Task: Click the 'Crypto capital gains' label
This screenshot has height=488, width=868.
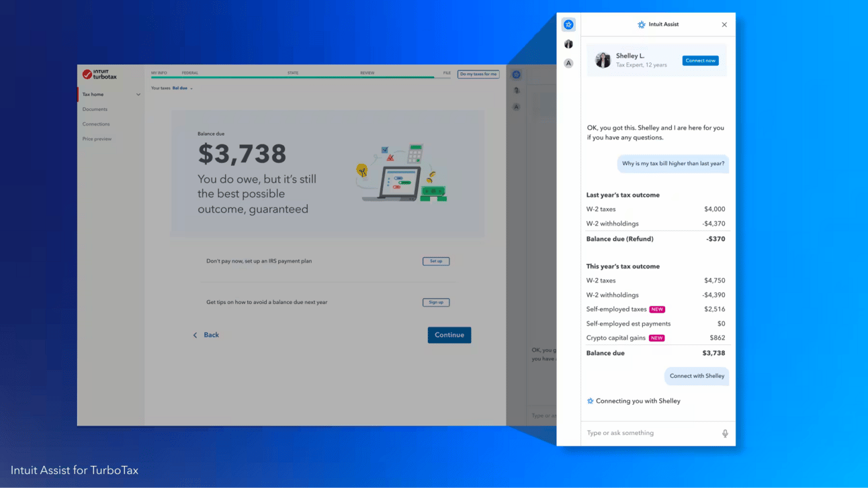Action: [x=615, y=338]
